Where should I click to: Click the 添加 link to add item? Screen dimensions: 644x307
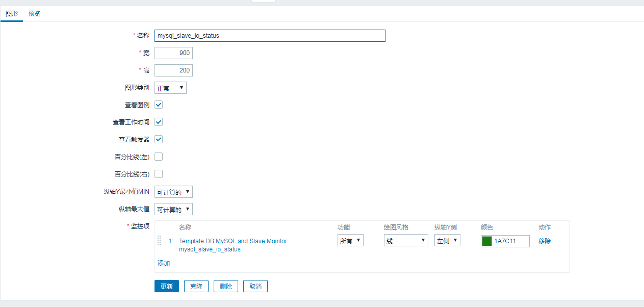point(164,263)
